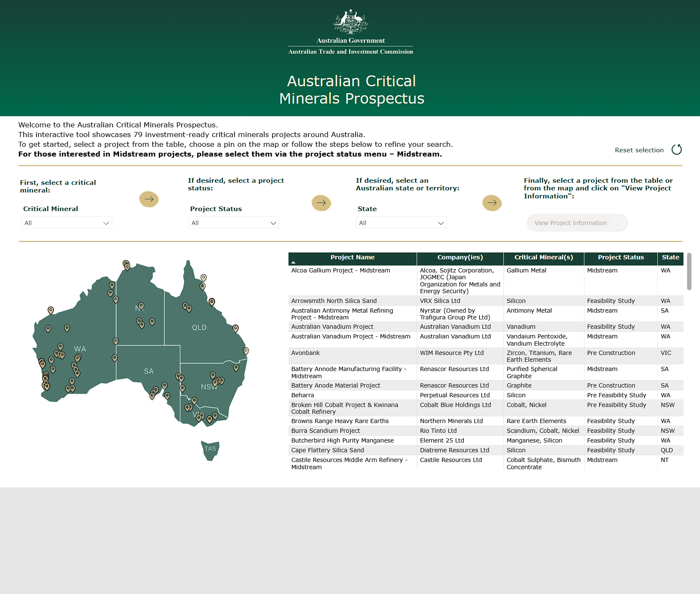Click the Cobalt Sulphate, Bismuth Concentrate cell
700x594 pixels.
point(543,463)
